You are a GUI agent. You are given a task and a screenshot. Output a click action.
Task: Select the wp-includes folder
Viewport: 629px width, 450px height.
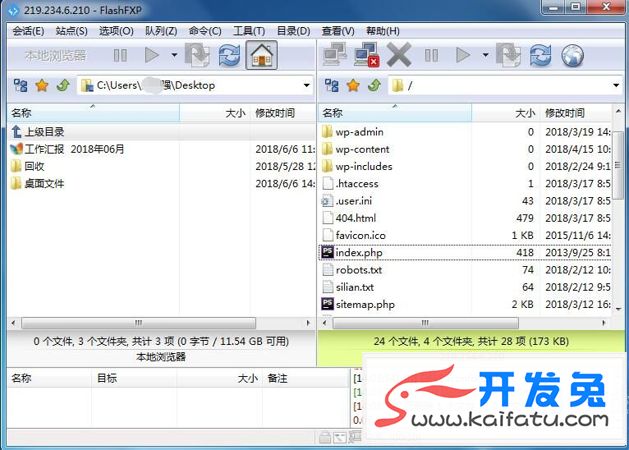pos(466,166)
